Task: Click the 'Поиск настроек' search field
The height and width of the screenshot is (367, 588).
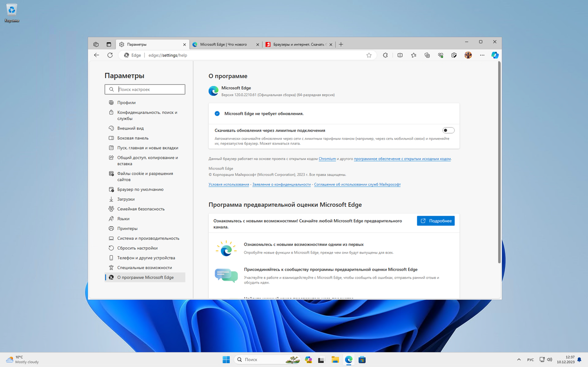Action: pos(145,89)
